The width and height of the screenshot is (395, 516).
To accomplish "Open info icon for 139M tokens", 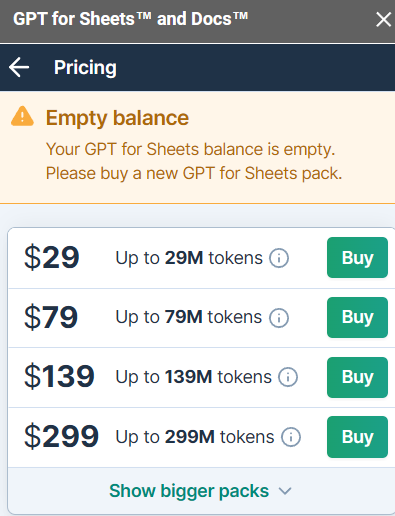I will 288,377.
